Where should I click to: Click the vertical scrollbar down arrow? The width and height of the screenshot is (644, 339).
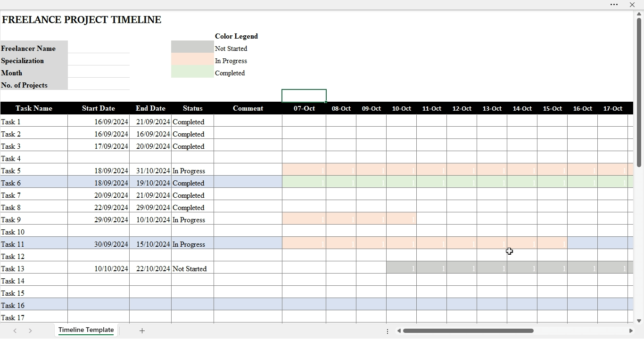coord(639,321)
